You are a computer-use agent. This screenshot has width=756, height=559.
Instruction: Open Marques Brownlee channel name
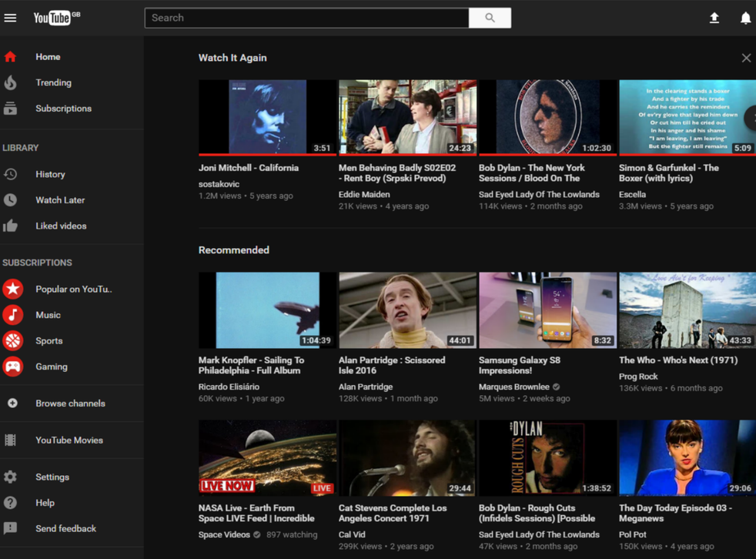pos(514,387)
